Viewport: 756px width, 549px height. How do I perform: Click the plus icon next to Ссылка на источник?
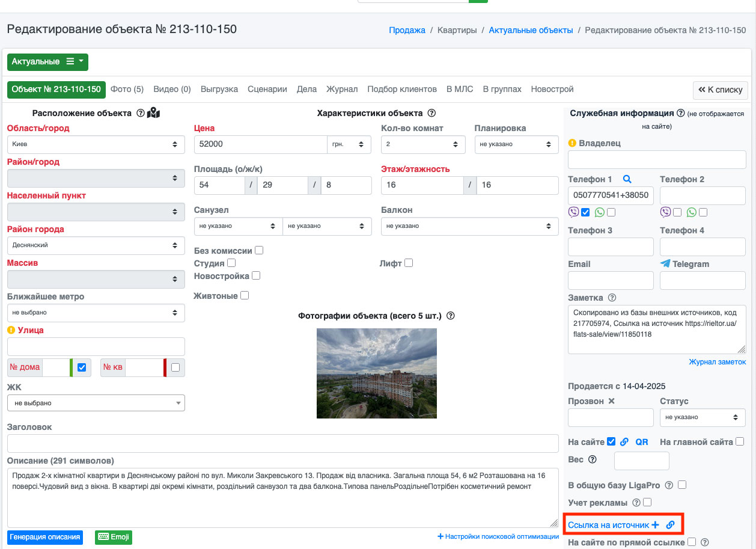click(x=656, y=525)
